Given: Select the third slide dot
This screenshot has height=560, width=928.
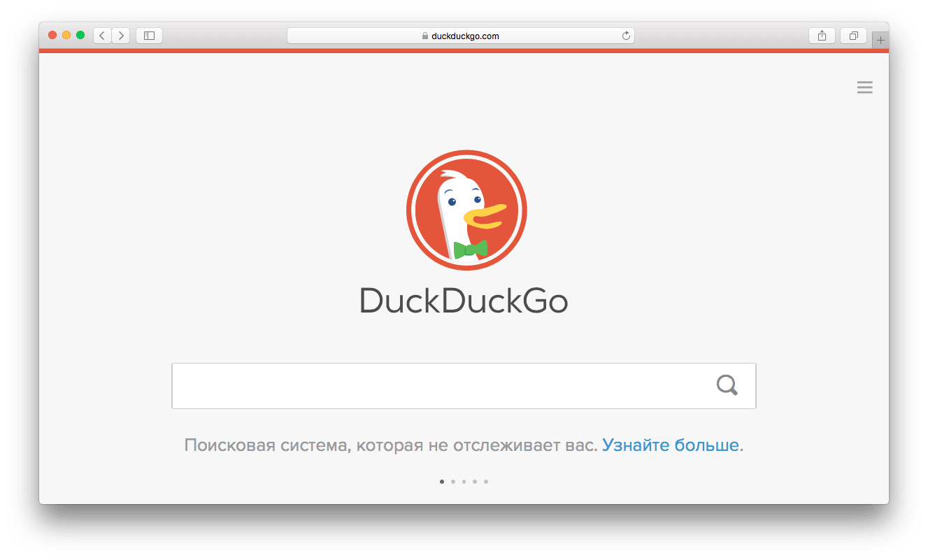Looking at the screenshot, I should point(464,481).
